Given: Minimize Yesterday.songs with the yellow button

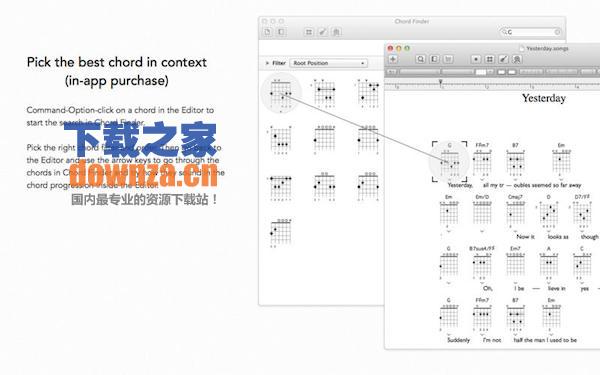Looking at the screenshot, I should pos(399,48).
